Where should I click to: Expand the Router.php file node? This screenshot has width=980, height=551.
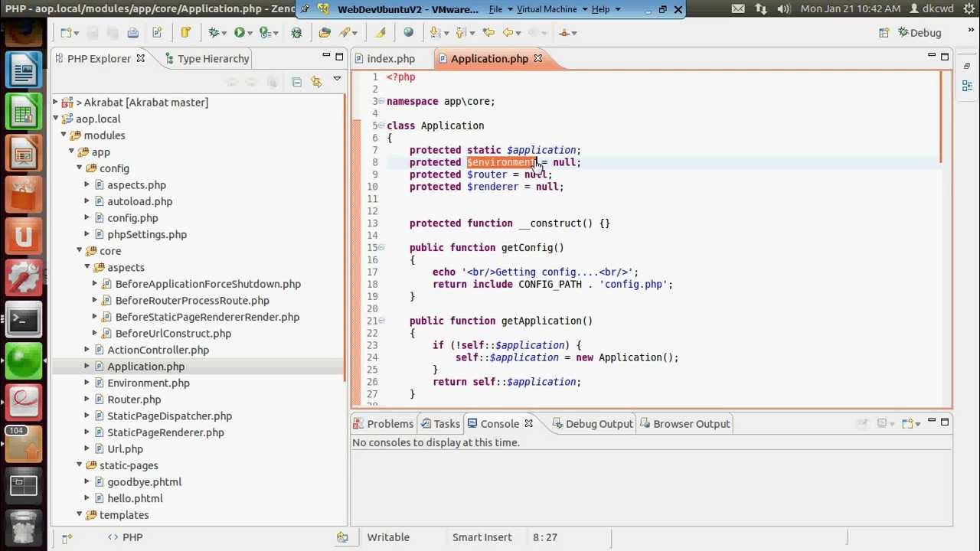[87, 399]
